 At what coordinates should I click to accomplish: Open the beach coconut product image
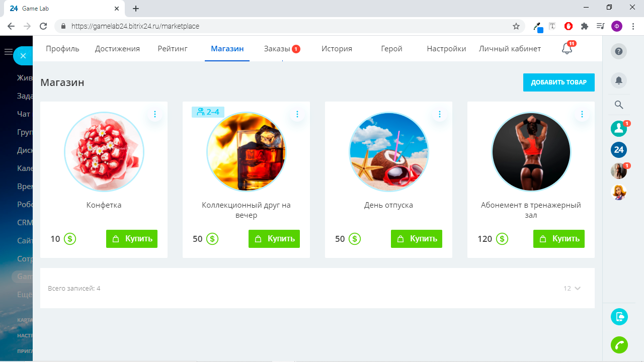tap(389, 152)
